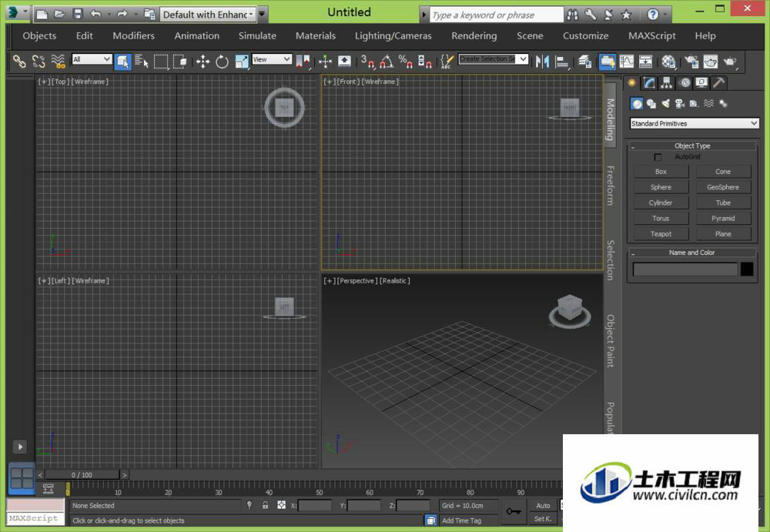This screenshot has height=532, width=770.
Task: Select the Shapes category icon
Action: tap(651, 104)
